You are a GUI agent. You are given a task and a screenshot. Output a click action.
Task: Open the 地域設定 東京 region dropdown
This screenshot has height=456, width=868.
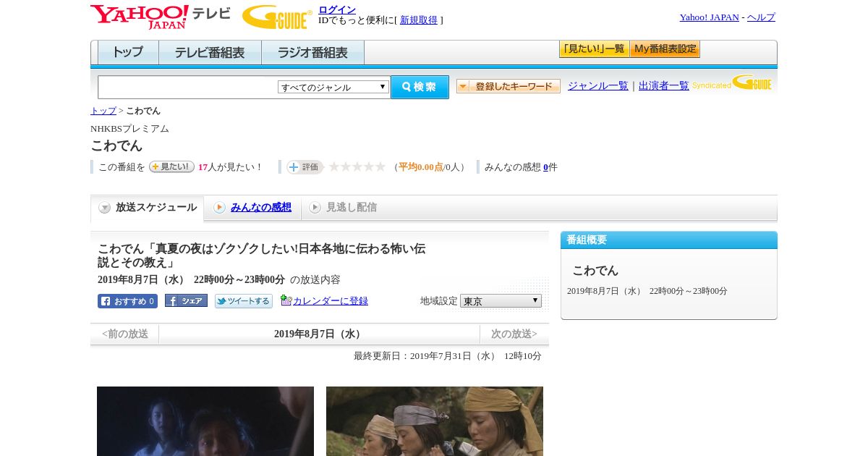point(501,300)
